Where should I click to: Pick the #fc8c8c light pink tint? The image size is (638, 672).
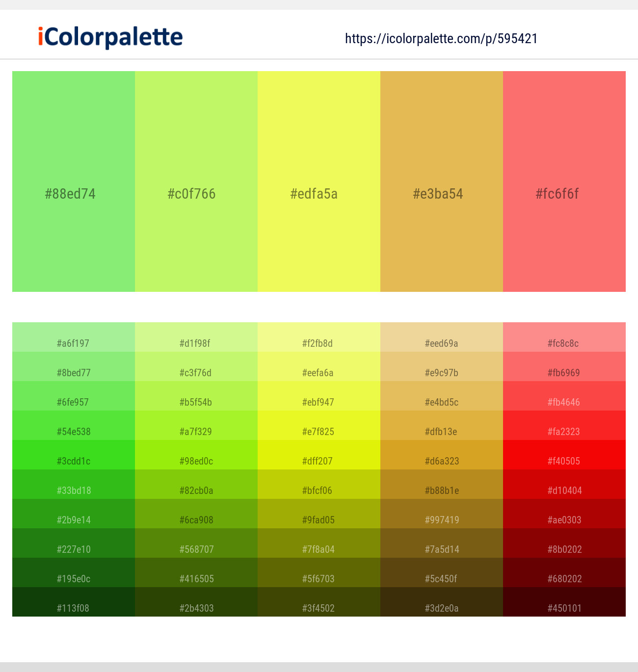click(x=564, y=337)
